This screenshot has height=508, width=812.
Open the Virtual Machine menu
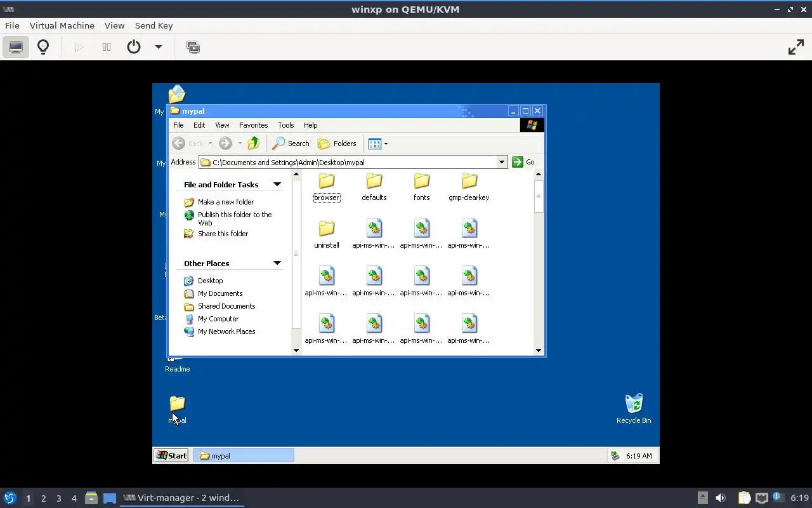62,25
